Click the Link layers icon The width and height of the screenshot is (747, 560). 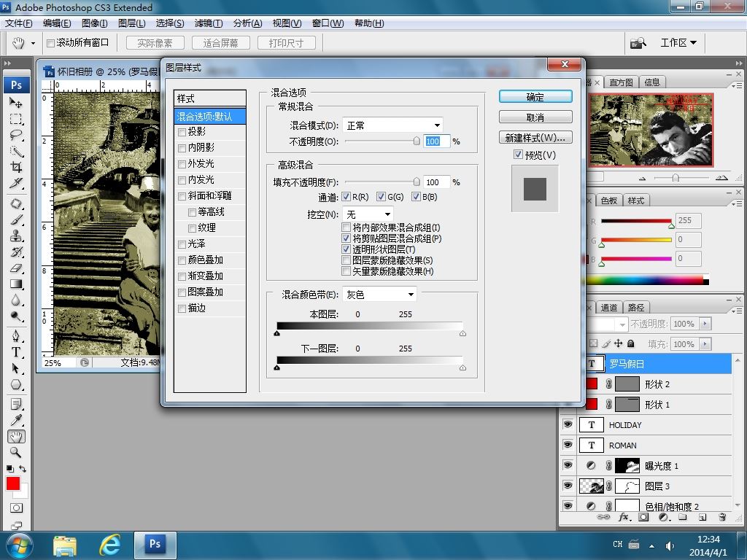pyautogui.click(x=603, y=518)
